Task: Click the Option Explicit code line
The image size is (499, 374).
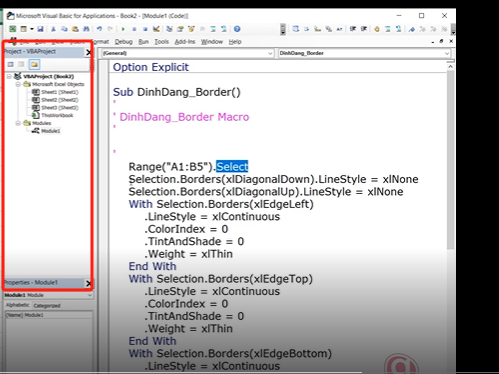Action: [x=151, y=67]
